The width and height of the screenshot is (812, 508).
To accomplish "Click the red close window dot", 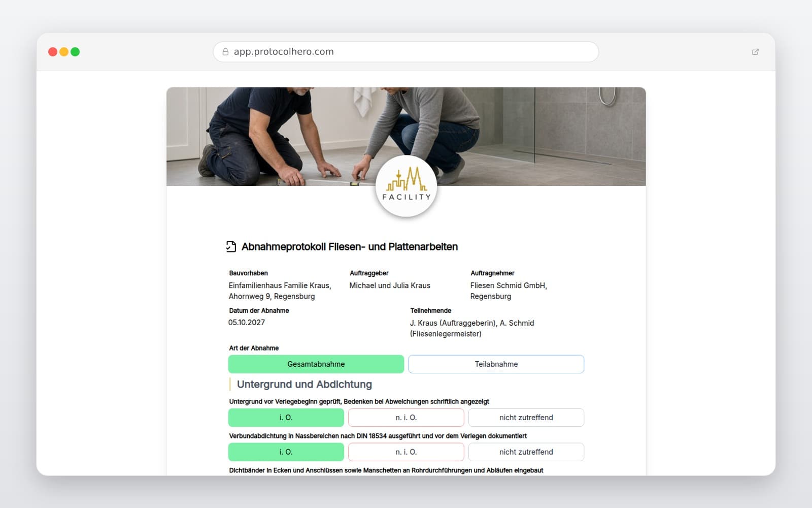I will coord(53,52).
